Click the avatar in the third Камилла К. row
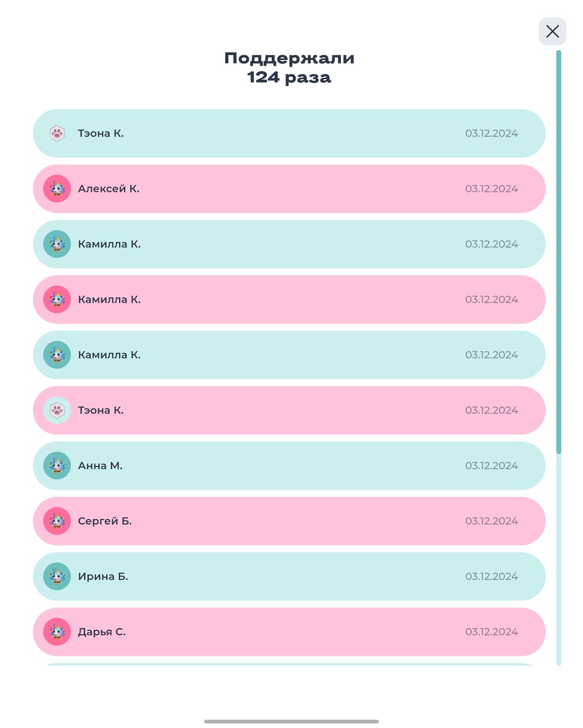This screenshot has width=583, height=728. 56,354
